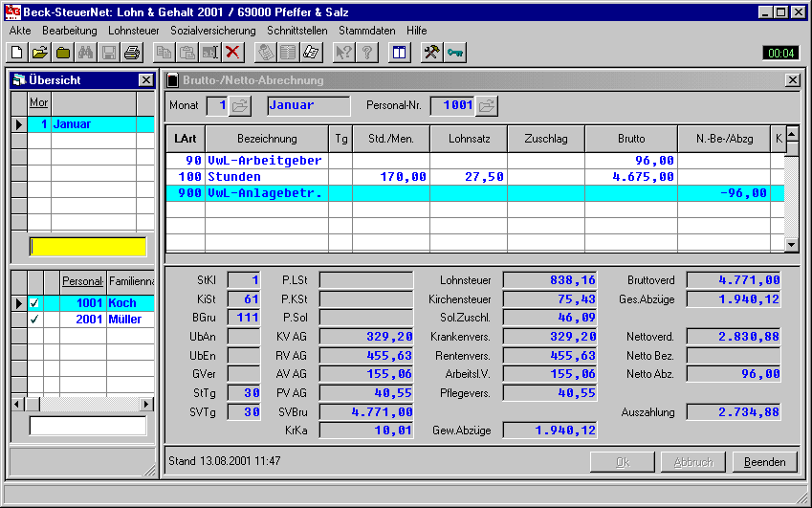Click the Brutto-/Netto-Abrechnung window icon

173,80
